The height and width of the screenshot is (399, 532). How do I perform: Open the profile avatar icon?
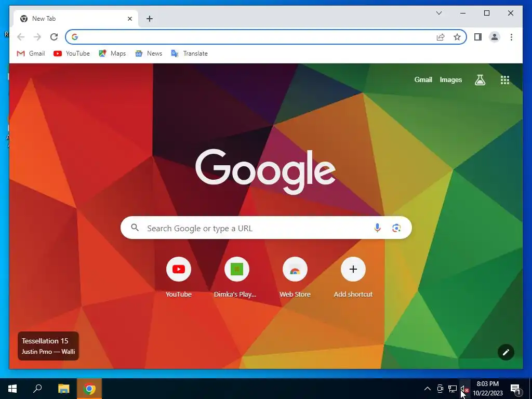495,37
